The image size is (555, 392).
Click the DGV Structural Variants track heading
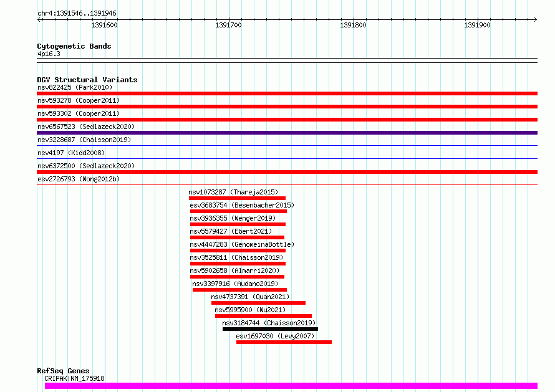[87, 80]
